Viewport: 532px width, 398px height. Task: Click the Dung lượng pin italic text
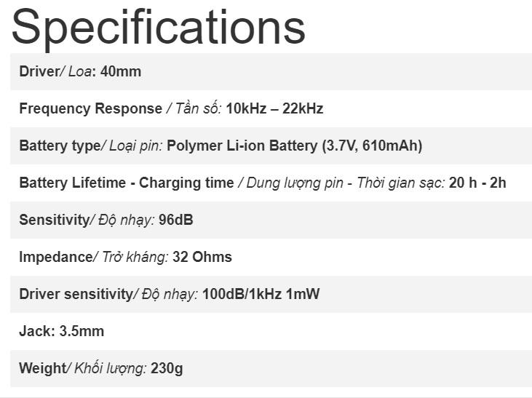pyautogui.click(x=295, y=183)
